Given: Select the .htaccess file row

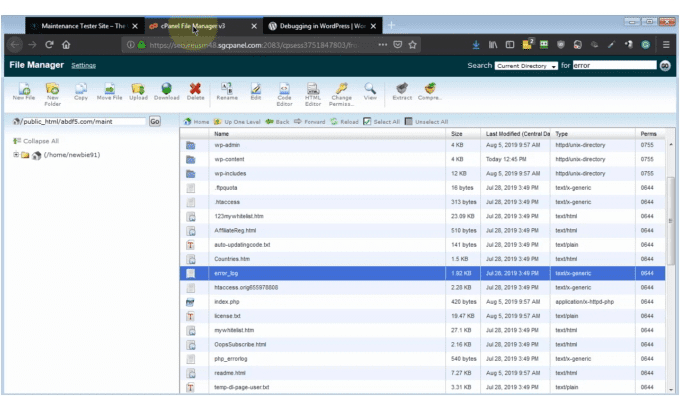Looking at the screenshot, I should click(422, 202).
